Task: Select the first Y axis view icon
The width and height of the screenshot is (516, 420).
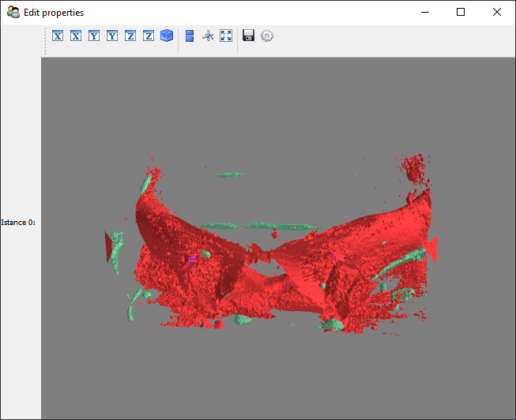Action: tap(94, 36)
